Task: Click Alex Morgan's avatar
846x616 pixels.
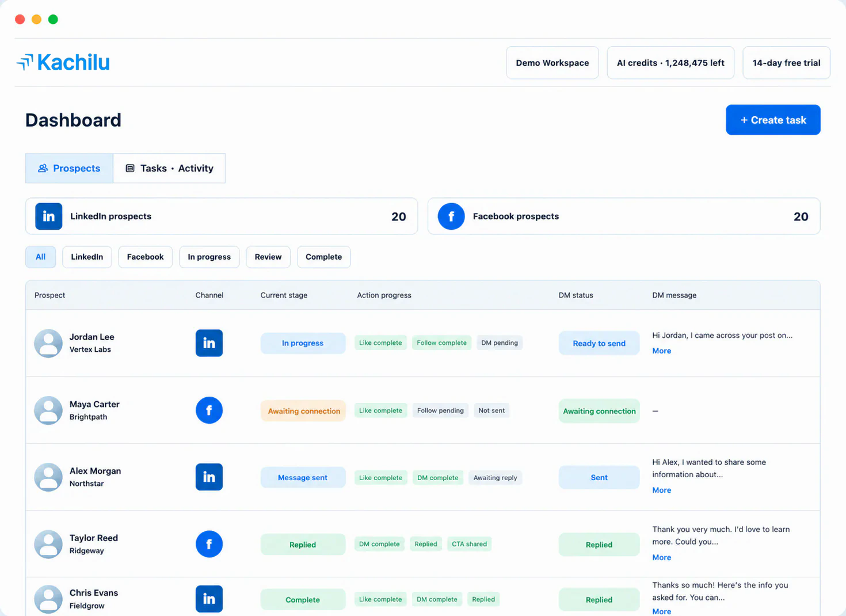Action: [48, 477]
